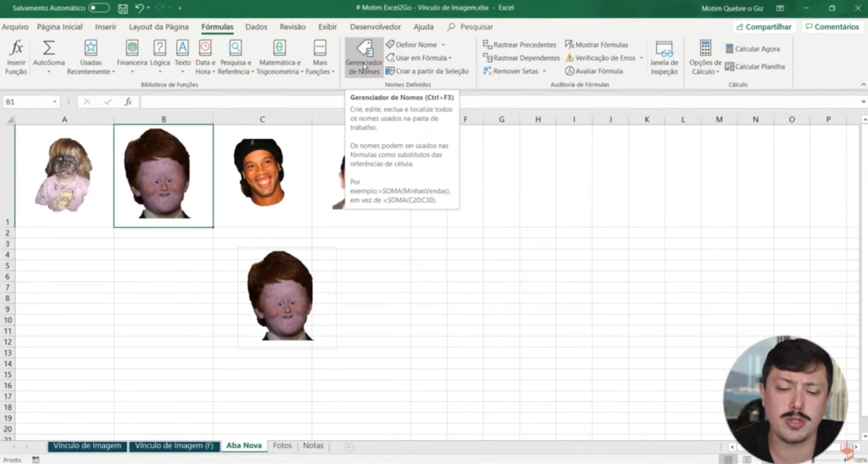The height and width of the screenshot is (464, 868).
Task: Open the Data e Hora functions icon
Action: (x=205, y=48)
